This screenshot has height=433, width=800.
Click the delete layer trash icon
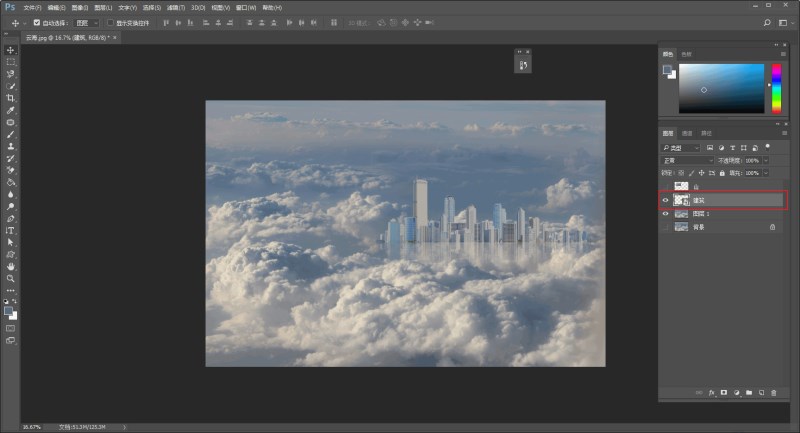(773, 392)
